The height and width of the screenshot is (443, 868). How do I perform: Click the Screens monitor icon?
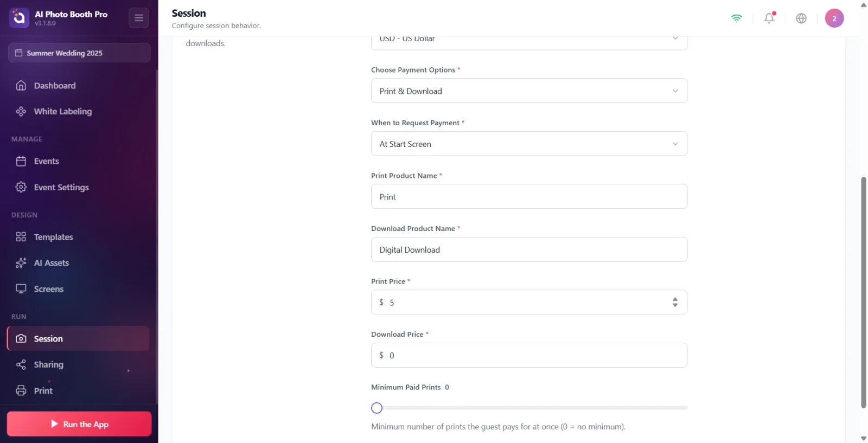(x=21, y=289)
